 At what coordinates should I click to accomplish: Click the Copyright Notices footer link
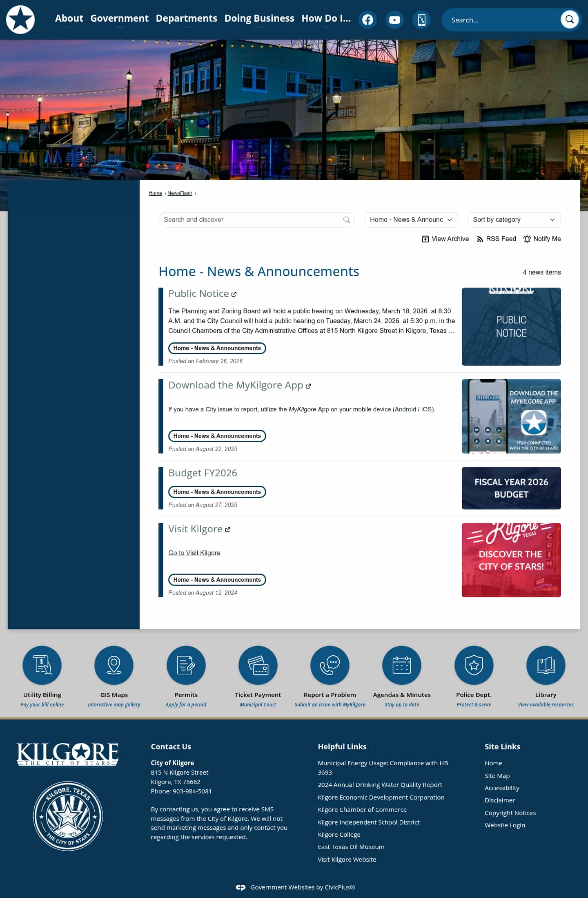pyautogui.click(x=510, y=813)
